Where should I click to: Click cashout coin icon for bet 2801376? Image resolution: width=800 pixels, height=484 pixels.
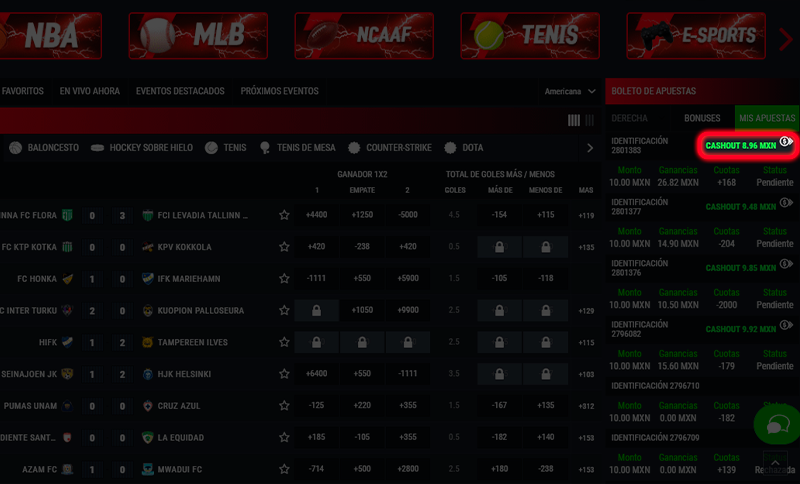click(x=786, y=264)
